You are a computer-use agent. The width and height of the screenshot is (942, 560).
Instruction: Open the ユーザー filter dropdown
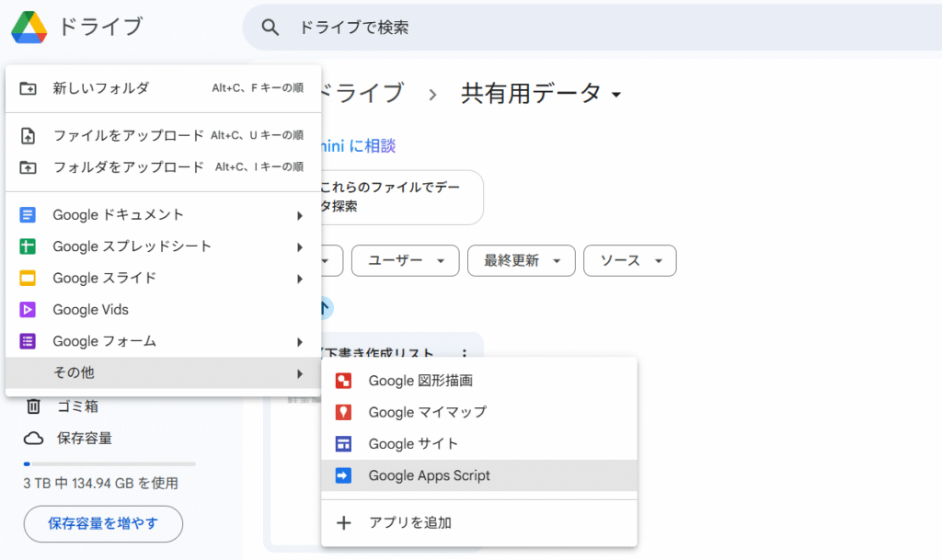pyautogui.click(x=405, y=261)
